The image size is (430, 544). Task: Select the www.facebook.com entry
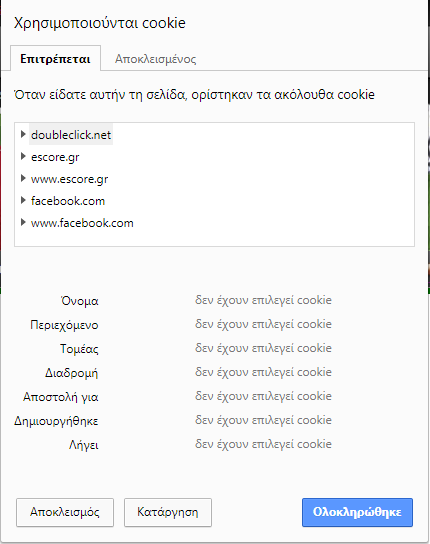[82, 223]
